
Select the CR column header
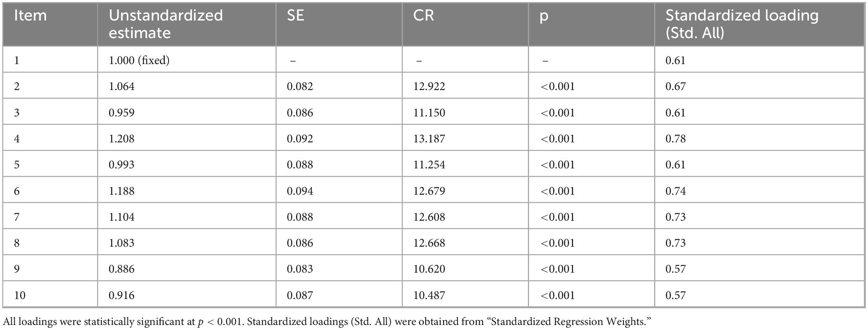click(x=424, y=15)
